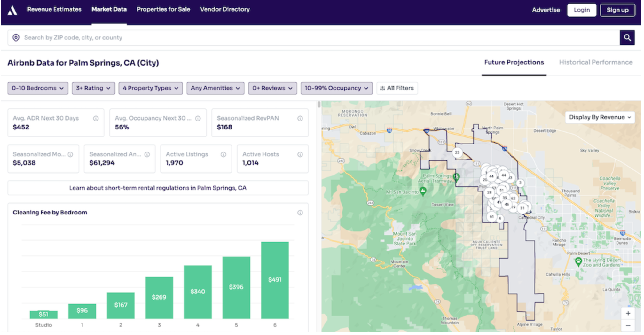Click the $5,038 monthly revenue value
The image size is (644, 335).
(x=24, y=163)
